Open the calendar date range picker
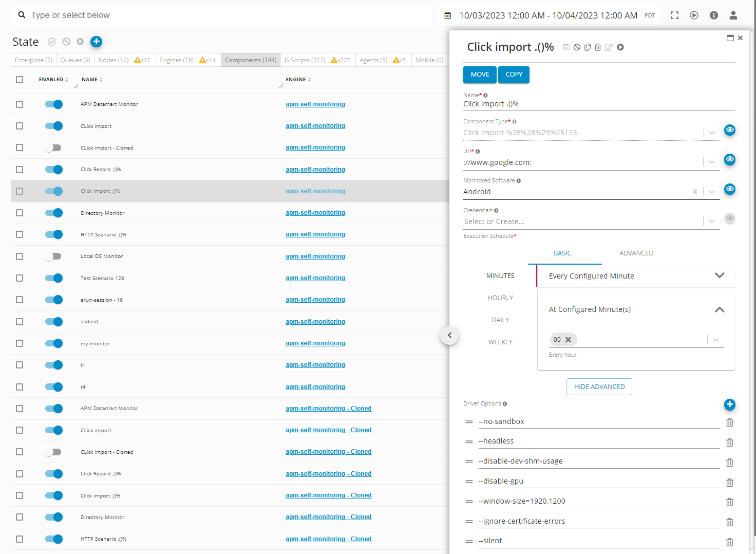This screenshot has width=756, height=554. tap(448, 15)
